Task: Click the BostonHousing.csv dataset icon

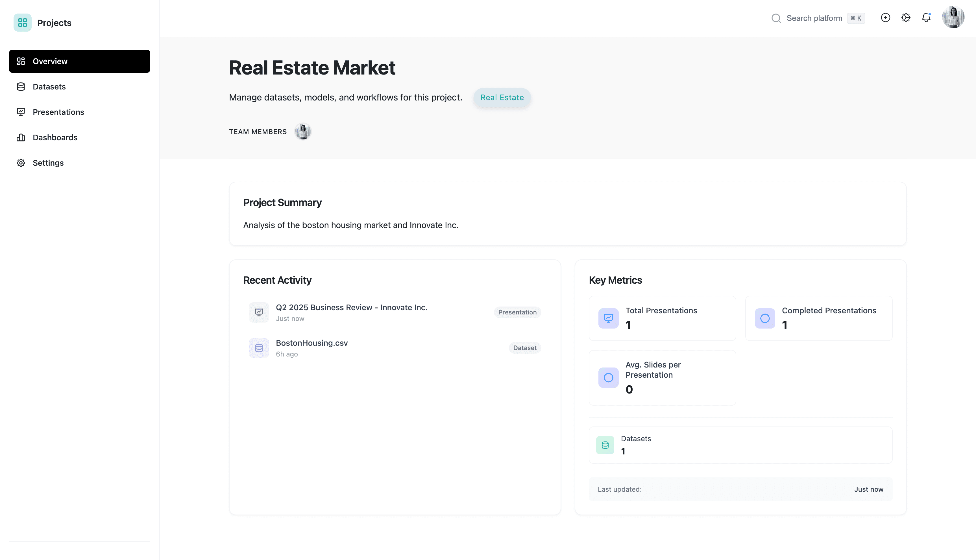Action: [x=259, y=348]
